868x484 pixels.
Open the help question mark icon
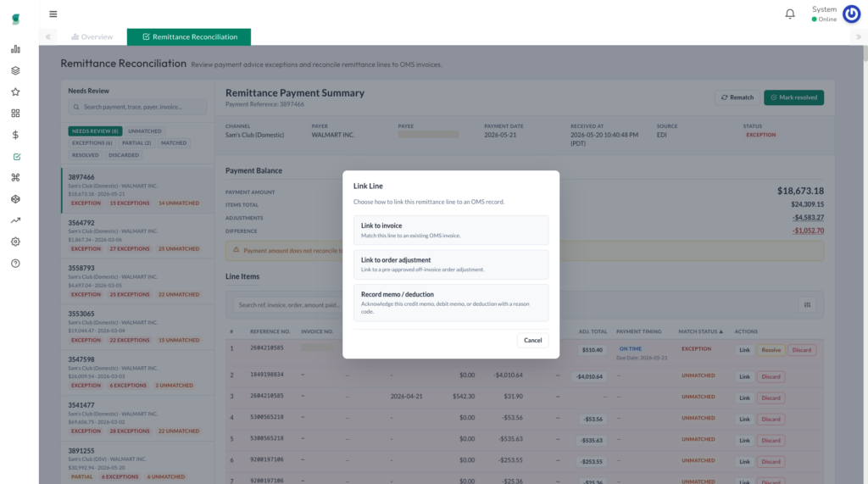click(15, 263)
